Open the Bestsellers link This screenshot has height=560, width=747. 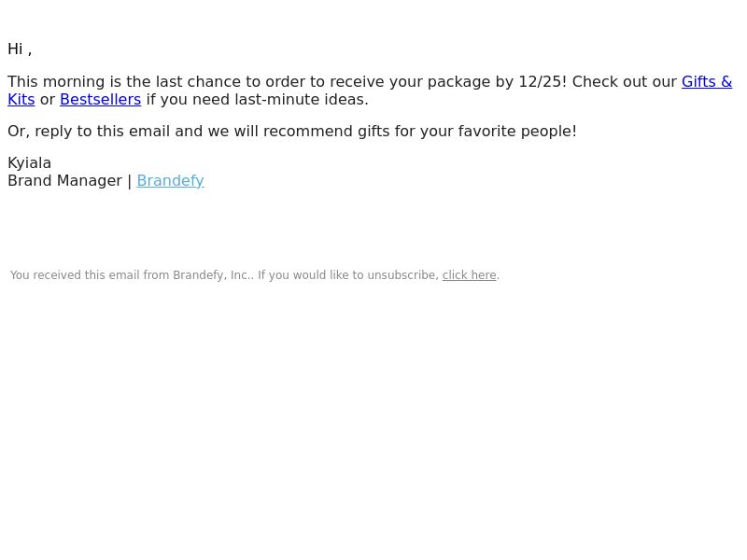(x=101, y=100)
